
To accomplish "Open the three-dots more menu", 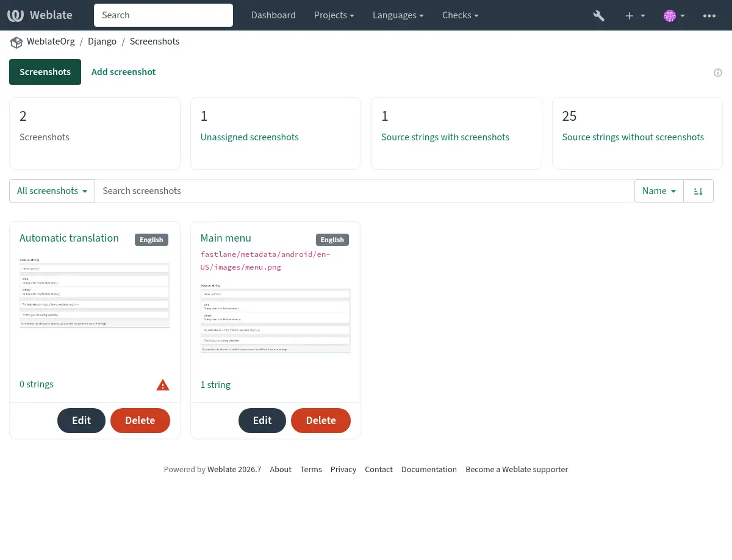I will point(709,16).
